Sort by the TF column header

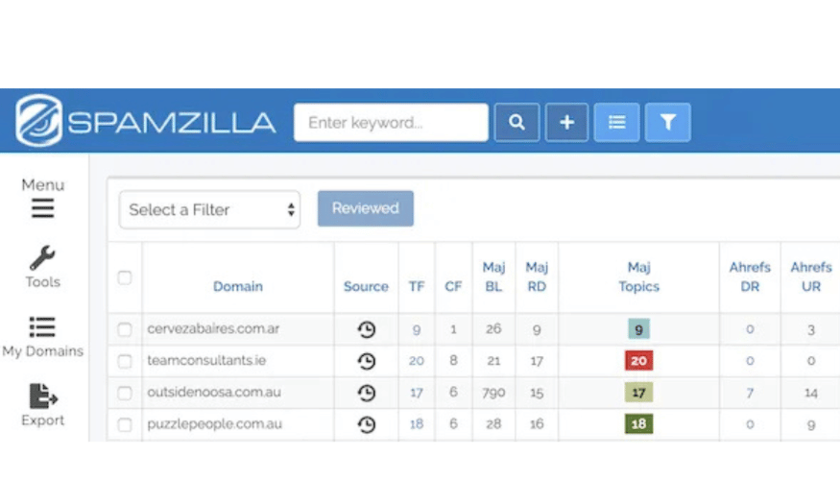[417, 286]
